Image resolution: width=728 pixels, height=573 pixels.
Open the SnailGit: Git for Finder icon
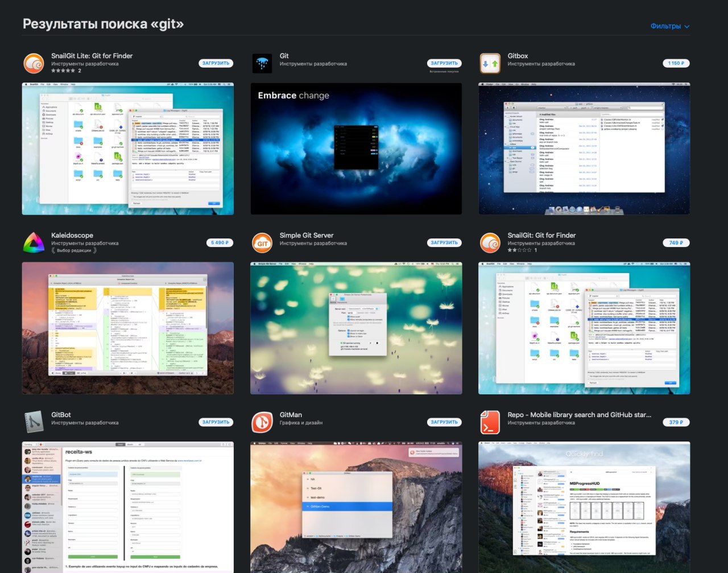click(x=490, y=243)
